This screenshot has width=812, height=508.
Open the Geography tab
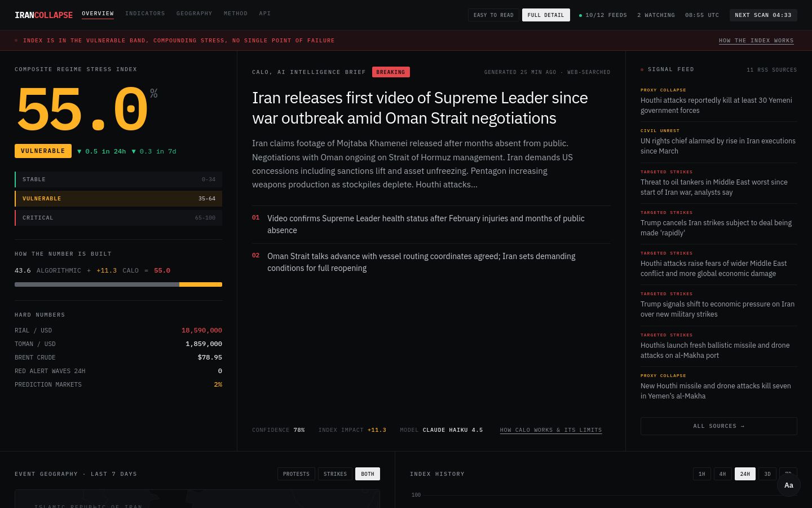[194, 14]
